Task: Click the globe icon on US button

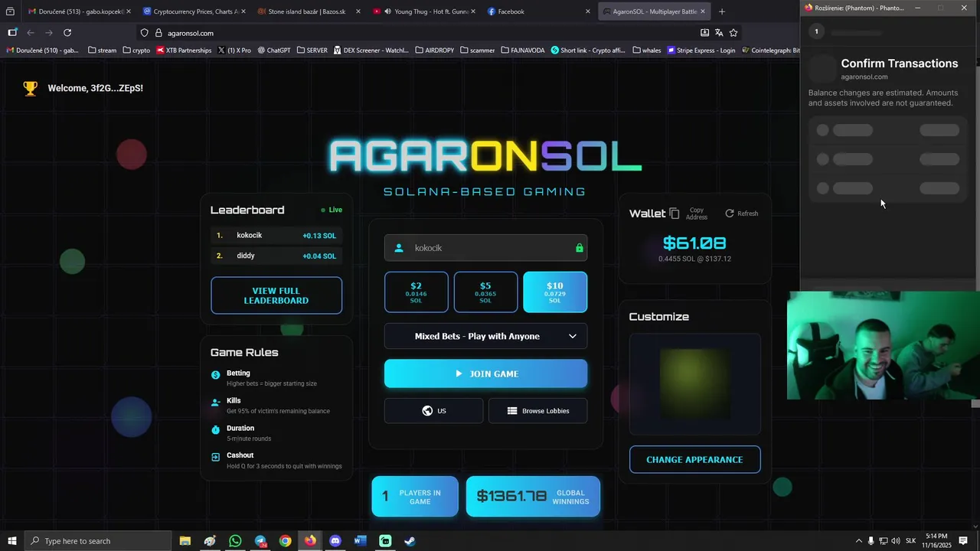Action: pos(427,411)
